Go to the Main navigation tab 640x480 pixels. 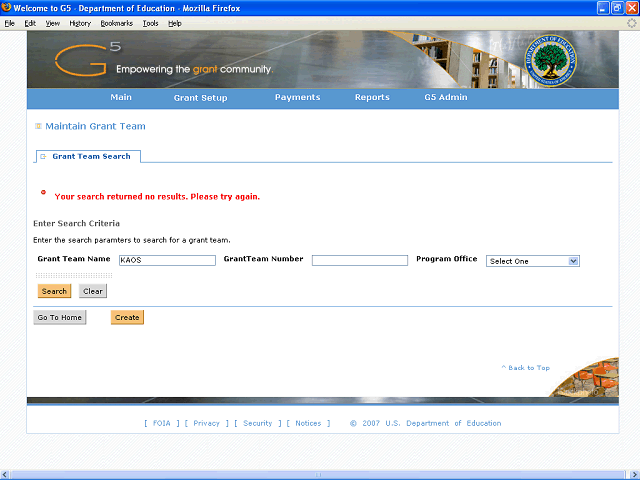(121, 97)
